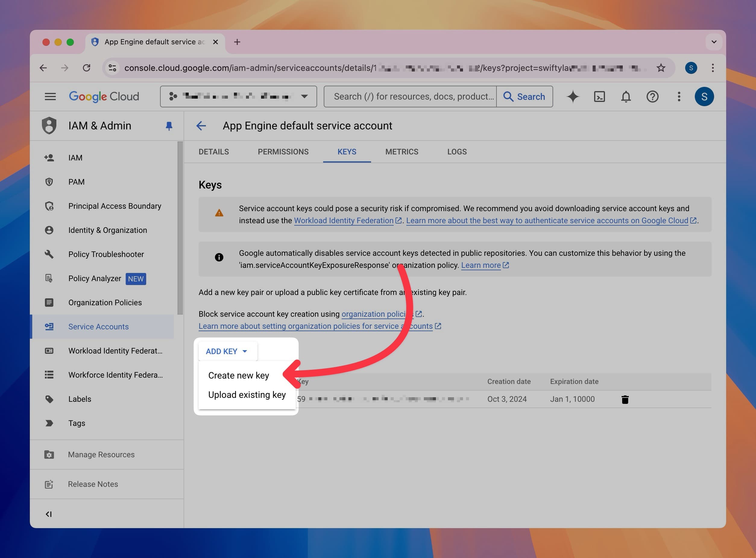This screenshot has height=558, width=756.
Task: Click the Google Cloud logo
Action: pyautogui.click(x=104, y=97)
